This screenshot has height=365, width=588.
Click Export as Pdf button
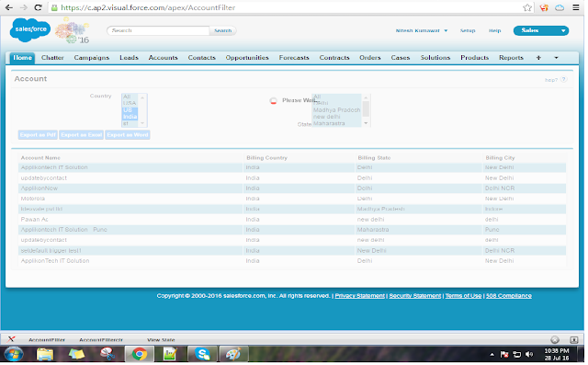38,135
